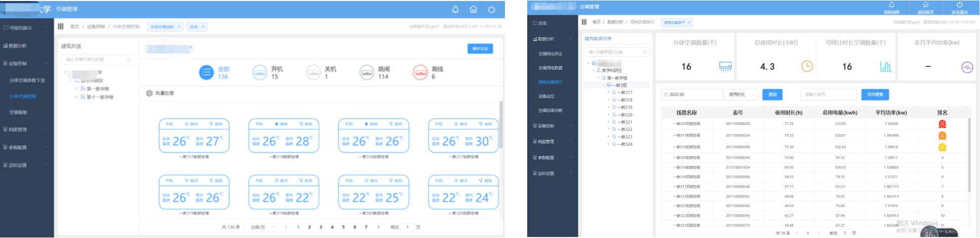Click vertical scrollbar of AC unit grid
Image resolution: width=980 pixels, height=238 pixels.
(x=501, y=124)
